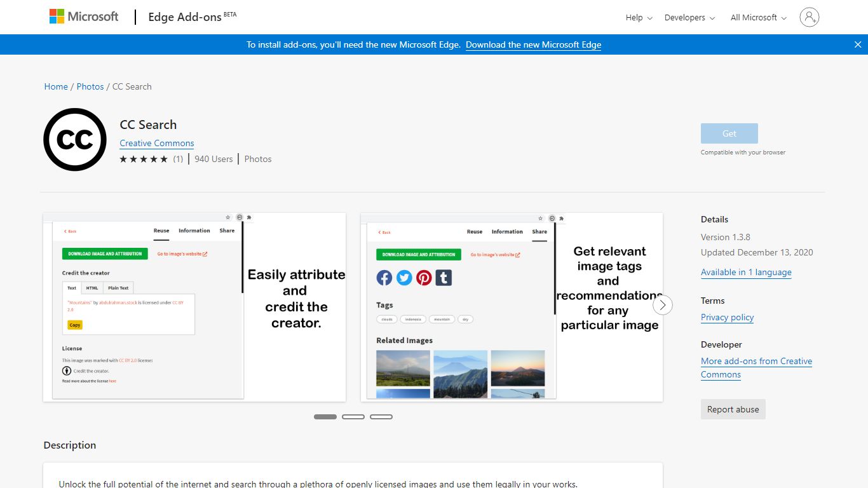Click the 940 Users text
This screenshot has width=868, height=488.
(x=214, y=159)
